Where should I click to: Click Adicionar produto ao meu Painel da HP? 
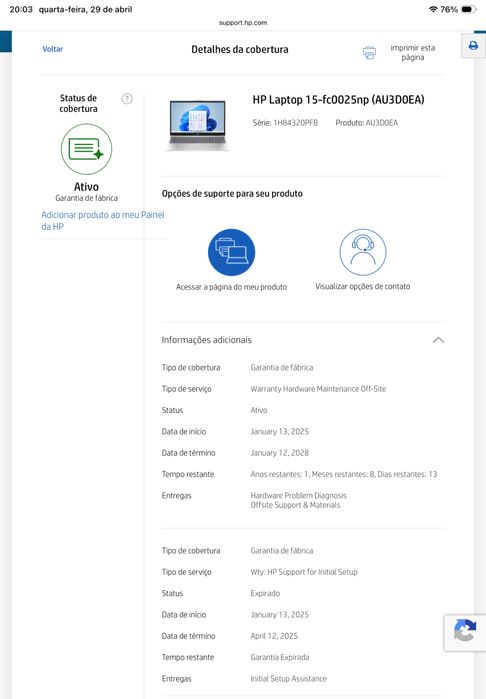tap(103, 221)
